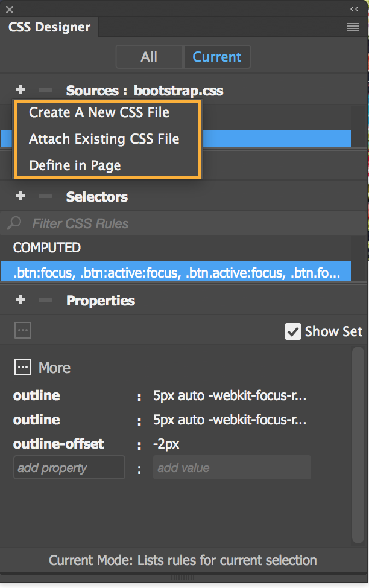The width and height of the screenshot is (369, 588).
Task: Enable the Show Set checkbox
Action: pyautogui.click(x=293, y=331)
